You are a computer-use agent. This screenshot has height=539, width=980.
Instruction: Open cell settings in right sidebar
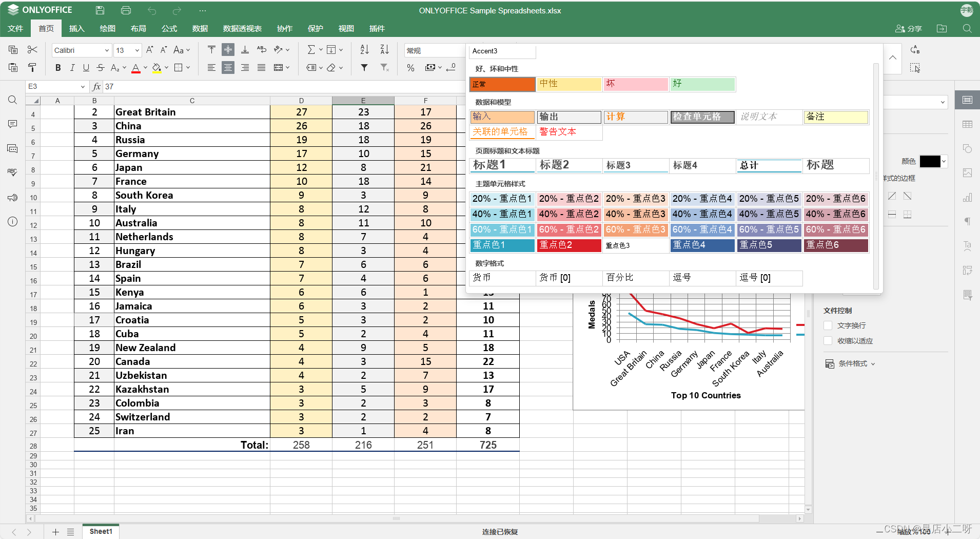pos(967,100)
